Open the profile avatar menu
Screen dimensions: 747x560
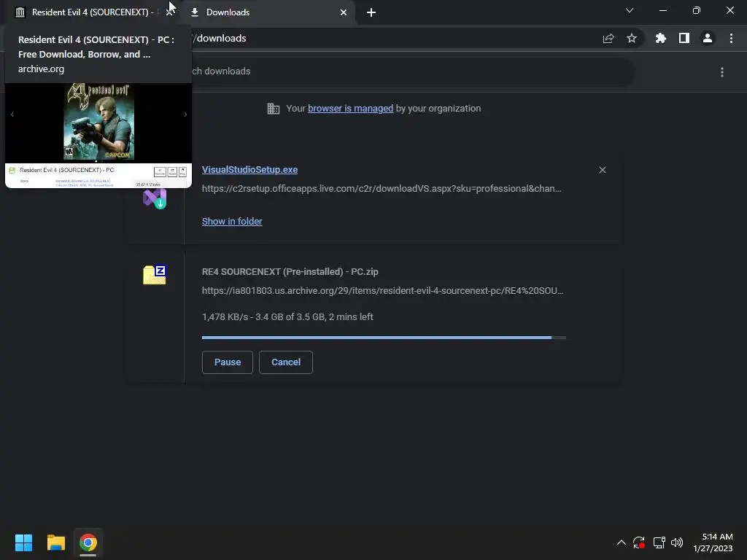pos(708,39)
